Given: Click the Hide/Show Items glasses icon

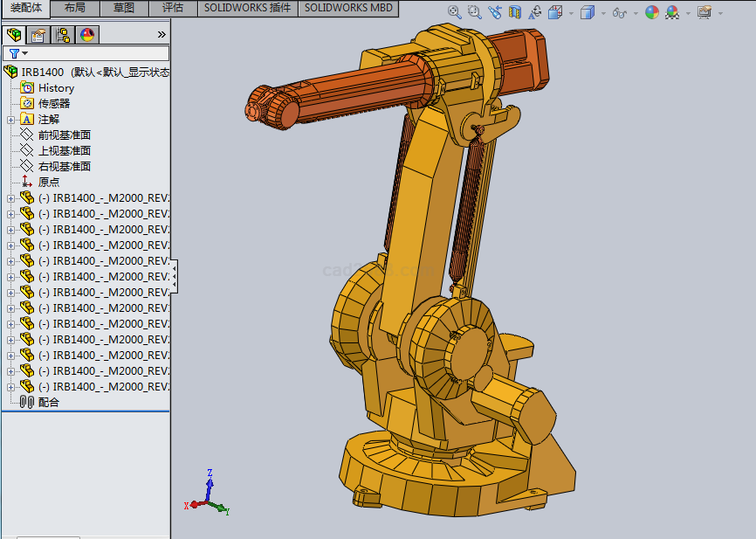Looking at the screenshot, I should point(620,12).
